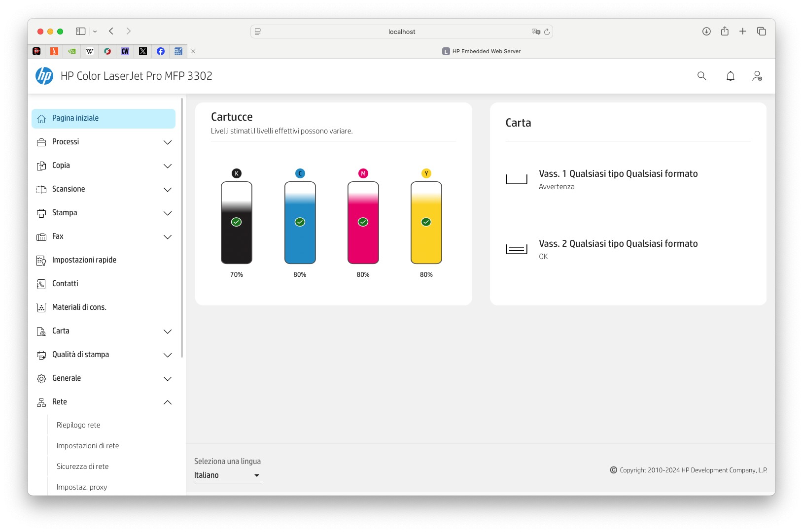This screenshot has height=532, width=803.
Task: Click the yellow toner level gauge
Action: tap(426, 223)
